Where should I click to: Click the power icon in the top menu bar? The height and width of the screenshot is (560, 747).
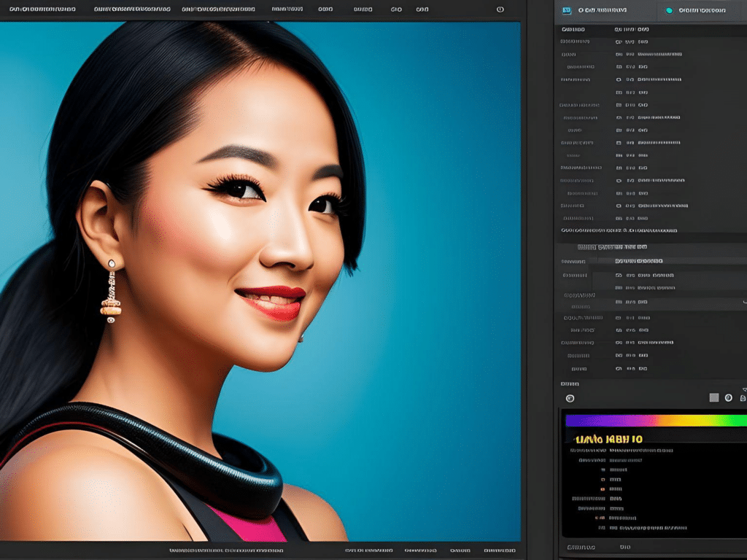click(x=500, y=9)
